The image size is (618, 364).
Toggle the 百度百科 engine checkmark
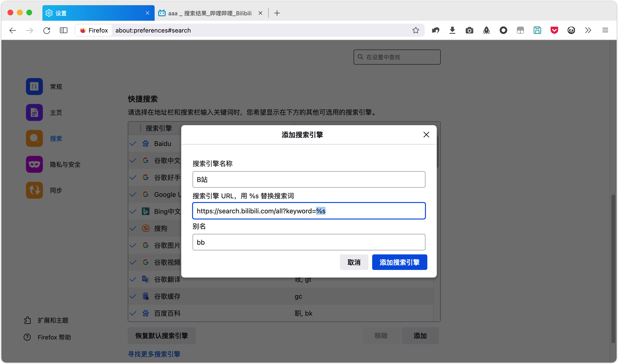point(133,313)
